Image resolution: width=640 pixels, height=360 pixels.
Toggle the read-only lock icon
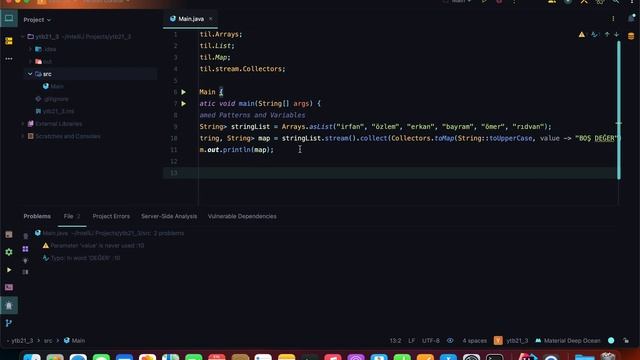click(626, 340)
